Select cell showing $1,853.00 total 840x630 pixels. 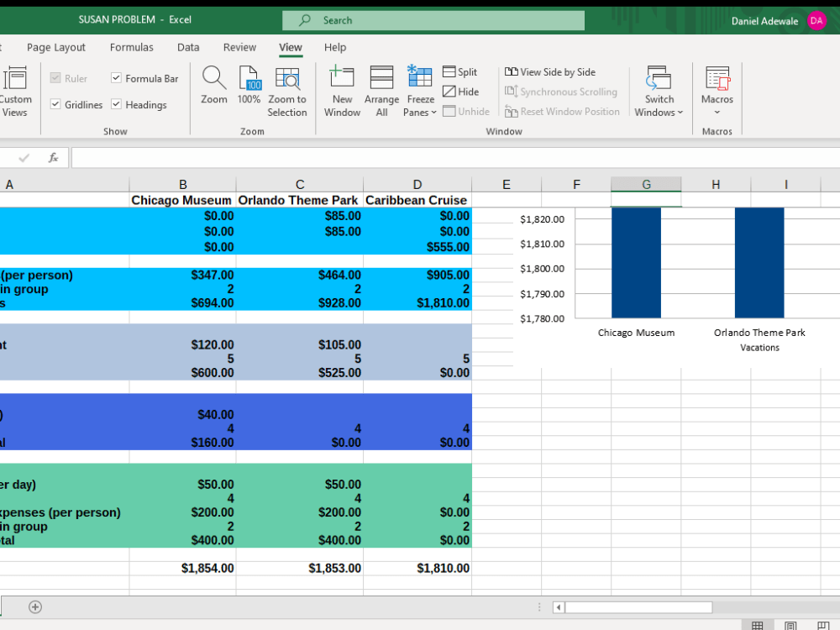[300, 568]
